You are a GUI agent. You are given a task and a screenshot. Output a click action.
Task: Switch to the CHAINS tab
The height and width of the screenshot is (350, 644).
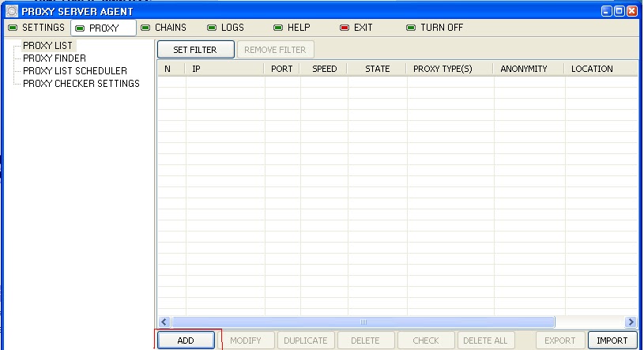coord(164,28)
